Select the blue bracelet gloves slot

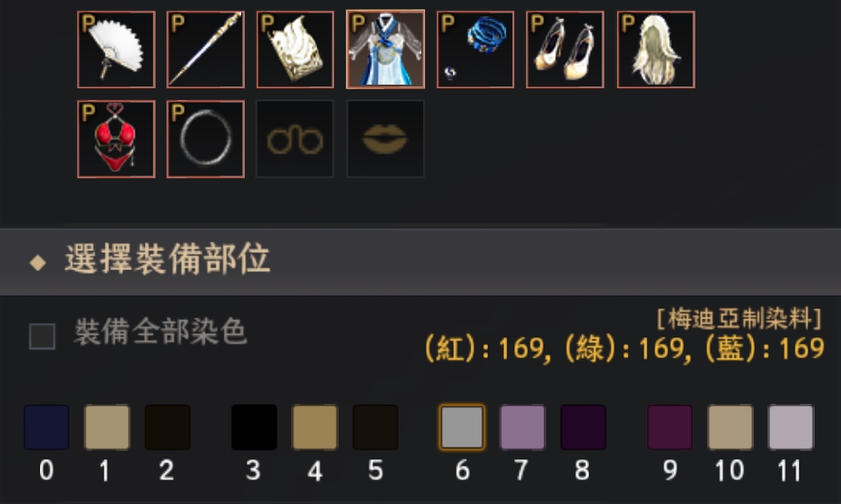click(x=476, y=49)
